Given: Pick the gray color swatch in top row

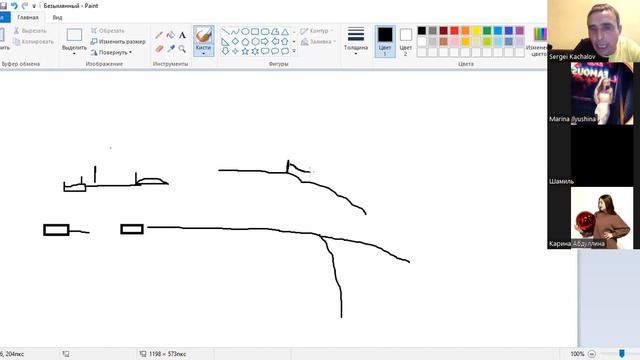Looking at the screenshot, I should coord(433,31).
